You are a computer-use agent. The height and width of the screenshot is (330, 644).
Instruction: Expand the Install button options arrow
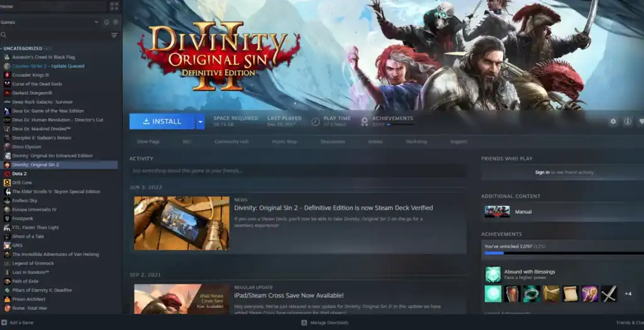pos(200,121)
